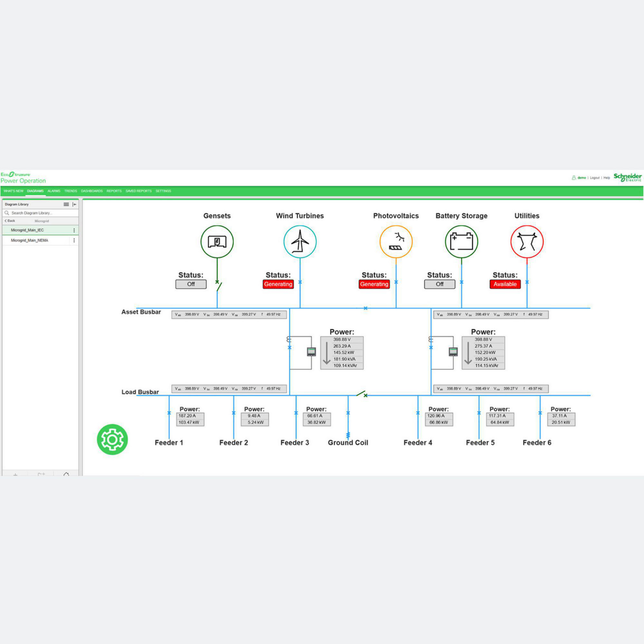644x644 pixels.
Task: Open the Dashboards tab
Action: (x=91, y=191)
